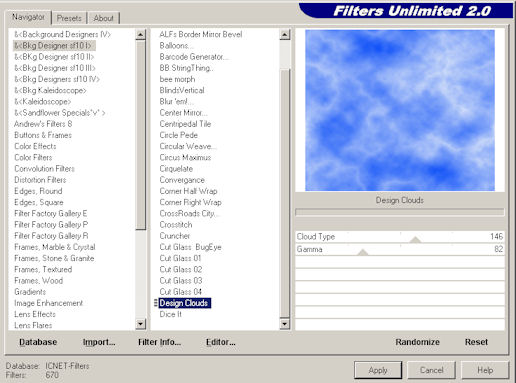
Task: Select Buttons & Frames category
Action: tap(43, 135)
